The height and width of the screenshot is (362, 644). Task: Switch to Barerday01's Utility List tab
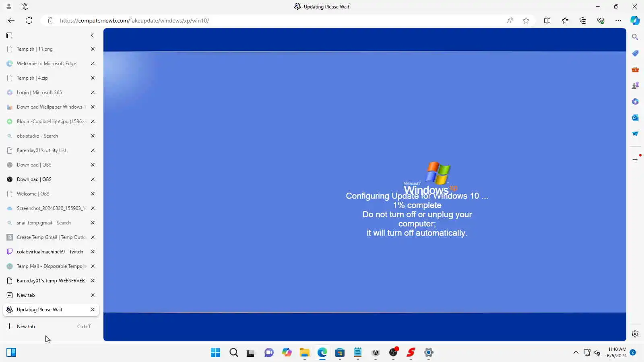[51, 150]
